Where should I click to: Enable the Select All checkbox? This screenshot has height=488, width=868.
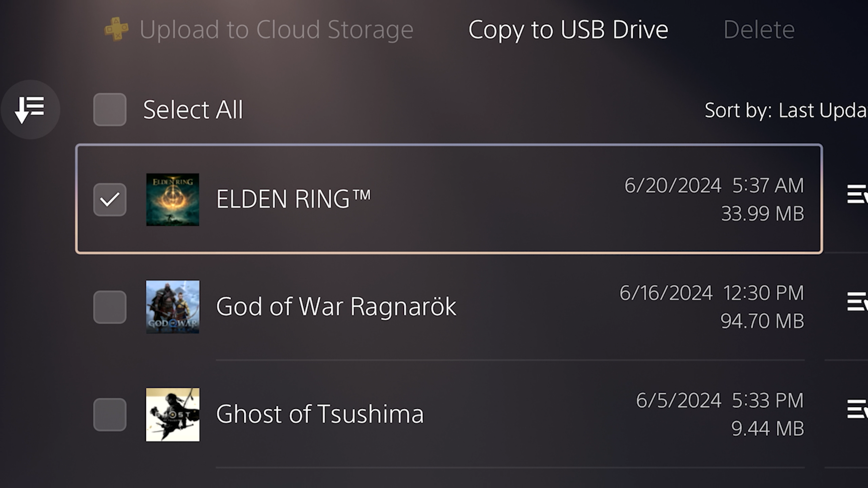pyautogui.click(x=110, y=109)
